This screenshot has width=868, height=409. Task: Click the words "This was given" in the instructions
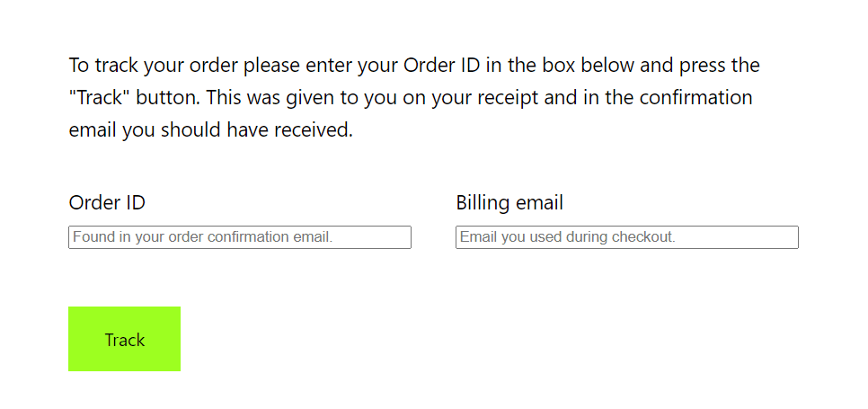[x=264, y=98]
